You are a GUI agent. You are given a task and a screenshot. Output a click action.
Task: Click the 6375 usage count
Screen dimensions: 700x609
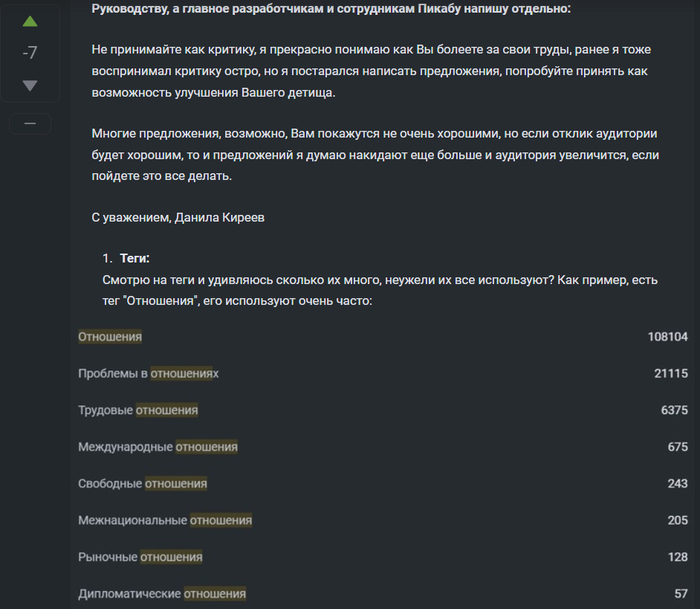674,410
